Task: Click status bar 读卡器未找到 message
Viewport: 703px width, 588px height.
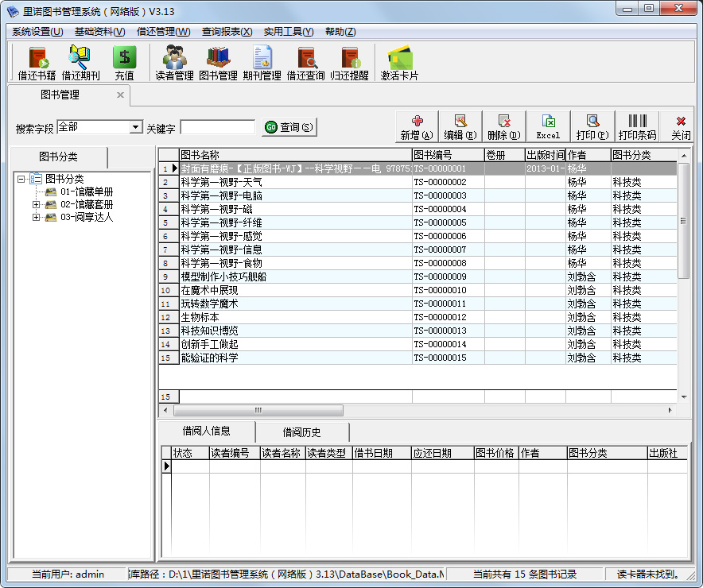Action: click(x=647, y=574)
